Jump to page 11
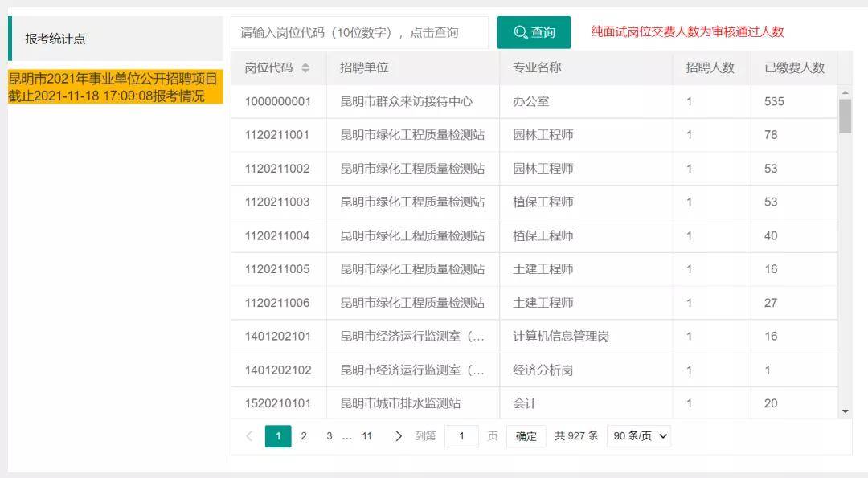The height and width of the screenshot is (478, 868). point(366,436)
